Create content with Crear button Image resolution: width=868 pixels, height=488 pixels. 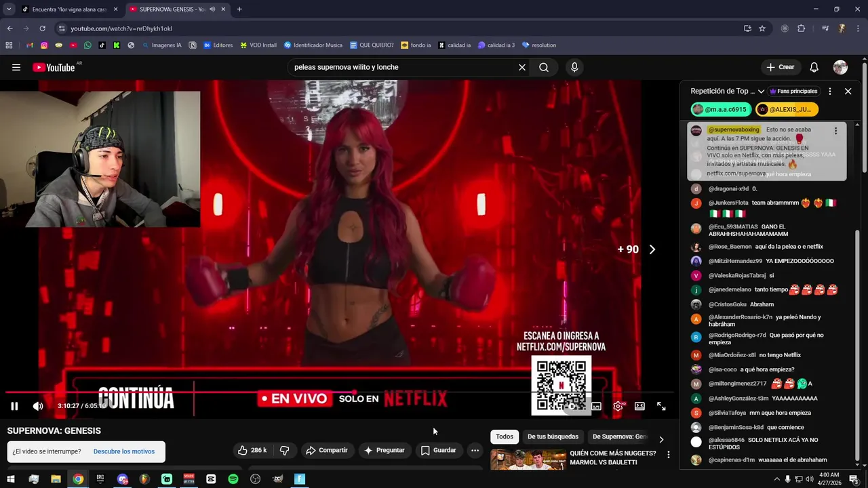(x=781, y=67)
